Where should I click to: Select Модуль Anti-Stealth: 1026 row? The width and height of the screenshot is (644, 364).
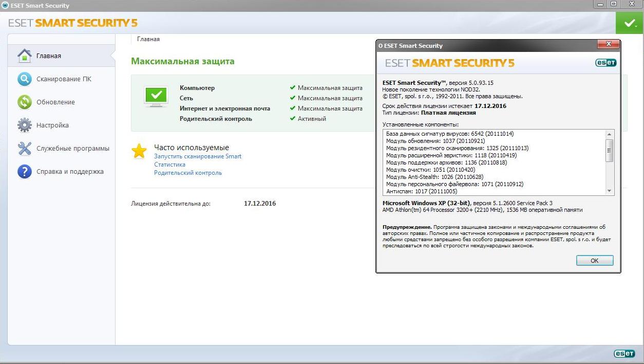[434, 177]
